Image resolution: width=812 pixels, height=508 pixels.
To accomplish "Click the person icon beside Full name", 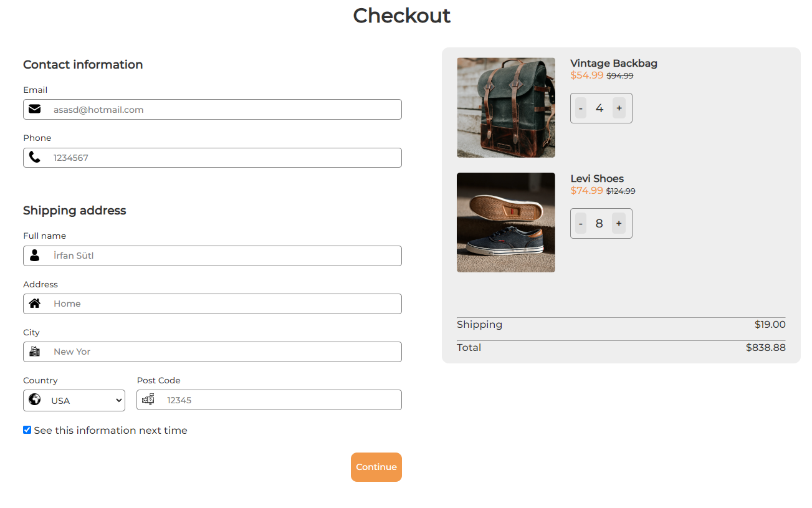I will [x=35, y=256].
